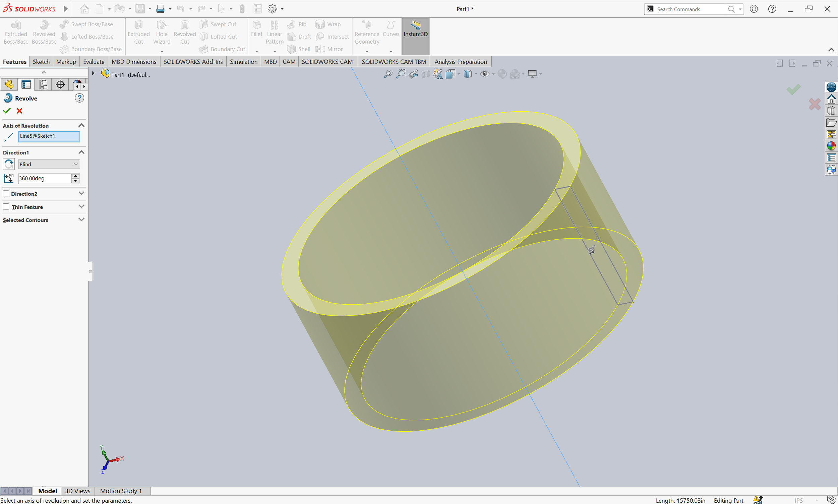Expand the Part1 flyout feature tree
The image size is (838, 504).
click(x=93, y=73)
